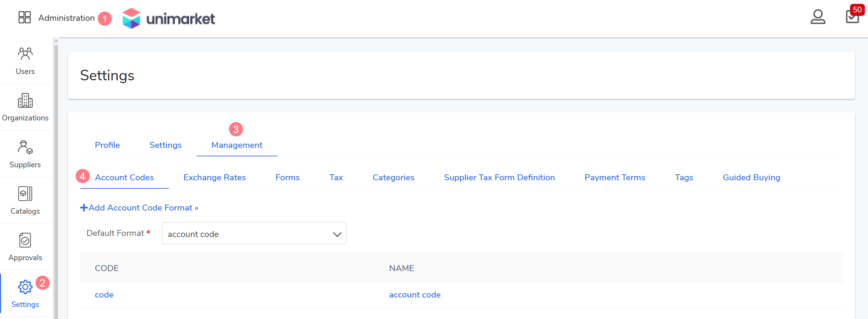Switch to the Exchange Rates tab
Viewport: 868px width, 319px height.
tap(215, 177)
